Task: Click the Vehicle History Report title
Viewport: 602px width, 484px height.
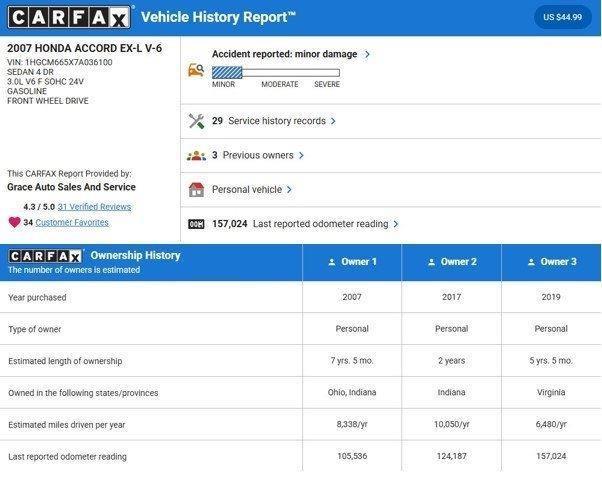Action: (218, 17)
